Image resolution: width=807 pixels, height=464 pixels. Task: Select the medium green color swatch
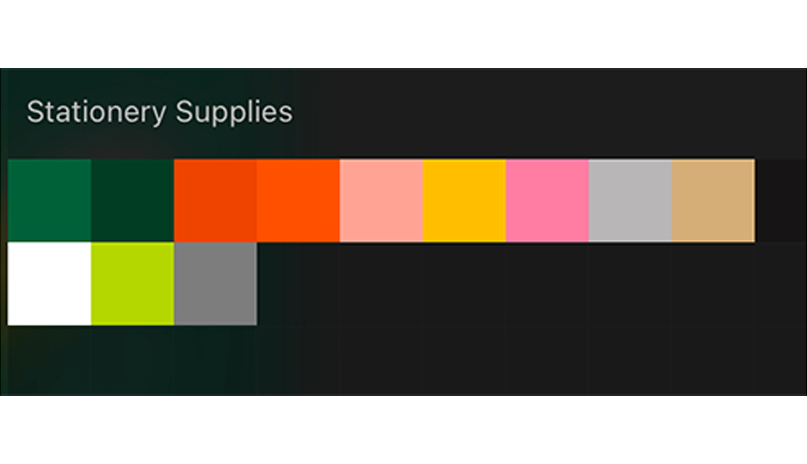[49, 200]
